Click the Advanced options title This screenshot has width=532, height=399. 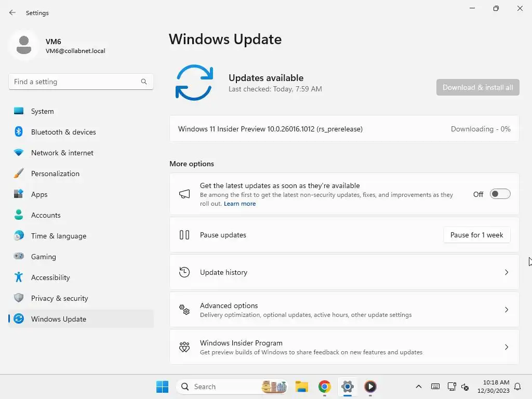[x=229, y=305]
